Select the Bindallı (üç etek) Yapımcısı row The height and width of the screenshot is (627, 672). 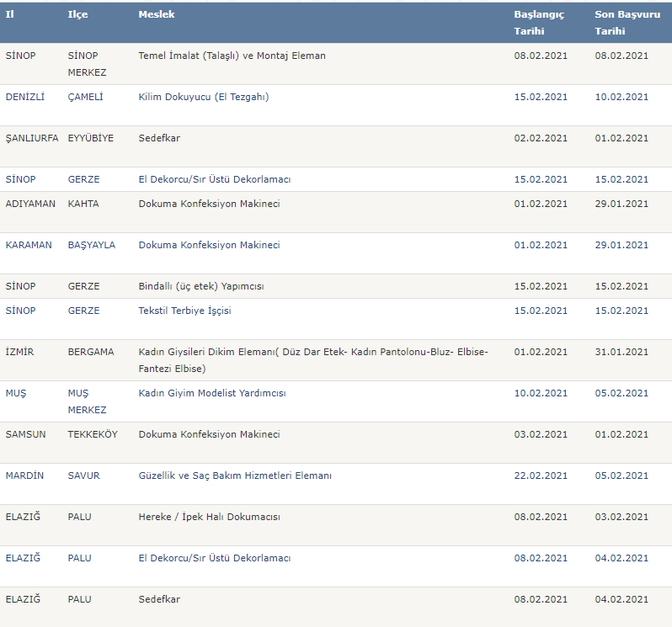336,286
